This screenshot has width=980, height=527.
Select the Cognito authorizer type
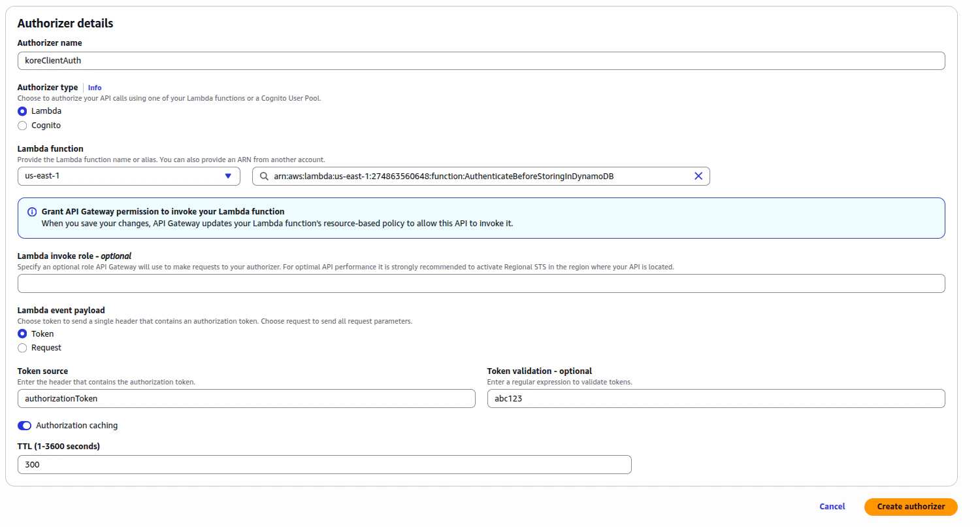[22, 125]
